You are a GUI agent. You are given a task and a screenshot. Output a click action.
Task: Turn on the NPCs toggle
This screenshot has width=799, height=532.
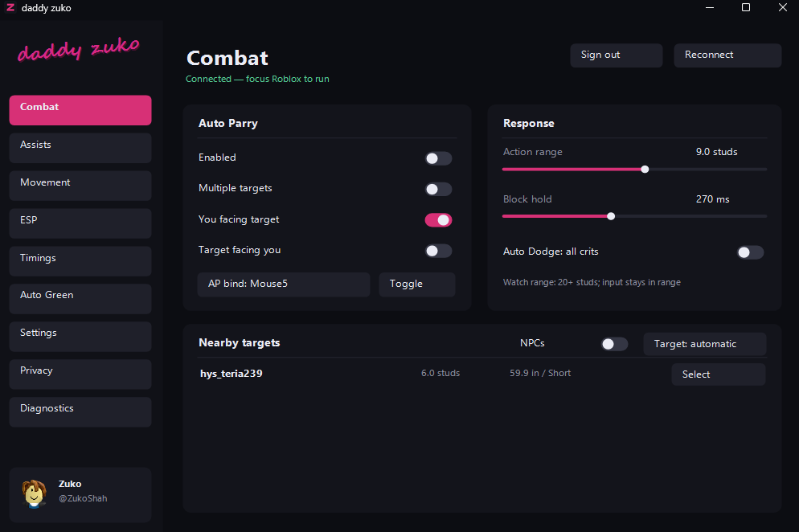click(614, 344)
